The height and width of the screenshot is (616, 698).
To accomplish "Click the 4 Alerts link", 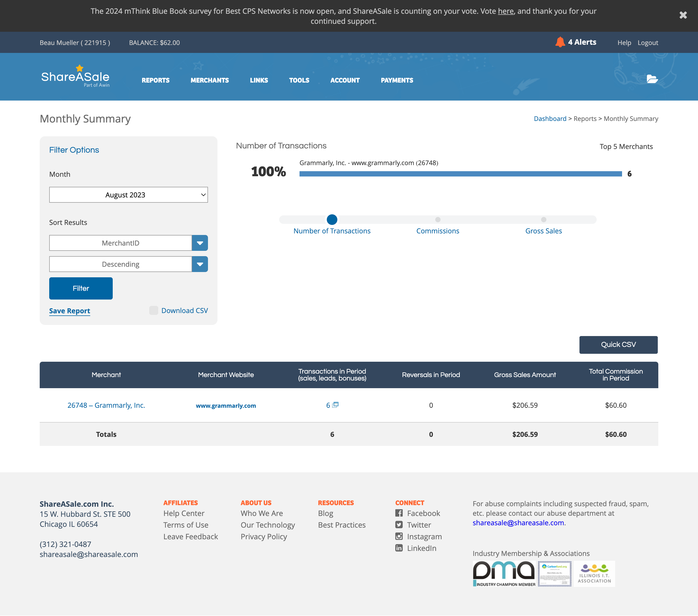I will 582,42.
